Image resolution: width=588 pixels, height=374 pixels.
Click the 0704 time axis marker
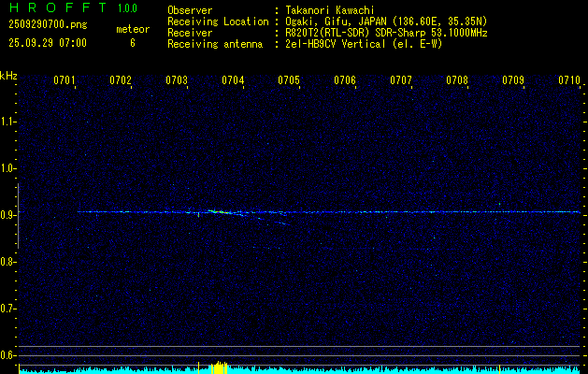click(233, 80)
